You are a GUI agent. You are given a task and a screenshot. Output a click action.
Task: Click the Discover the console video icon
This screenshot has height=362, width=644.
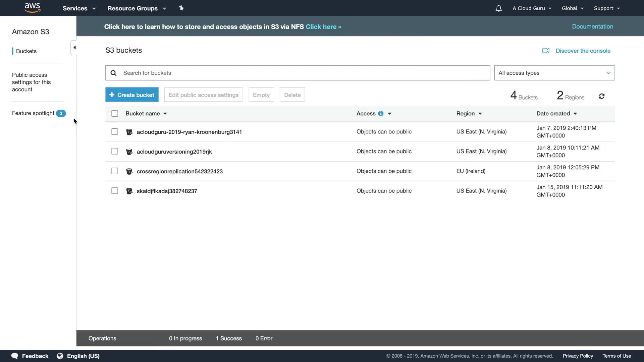tap(546, 51)
